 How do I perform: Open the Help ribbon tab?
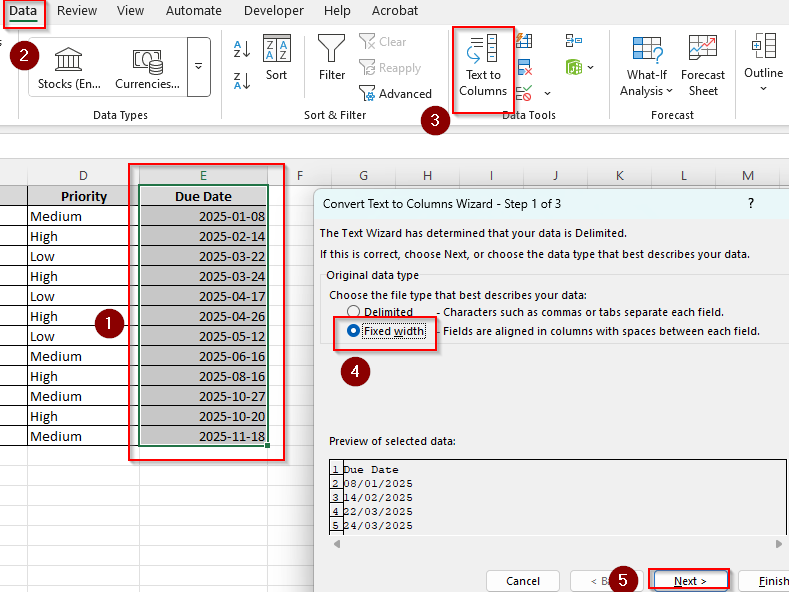pos(337,11)
